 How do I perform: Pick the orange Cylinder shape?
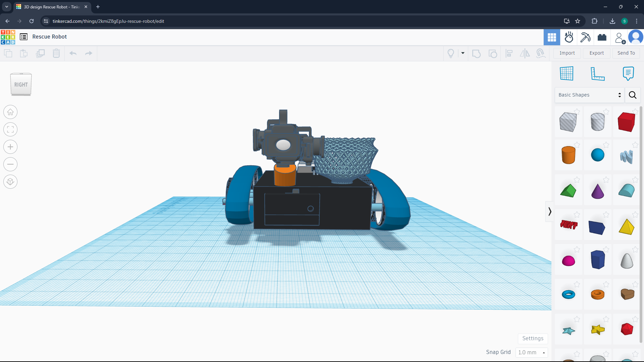click(568, 155)
